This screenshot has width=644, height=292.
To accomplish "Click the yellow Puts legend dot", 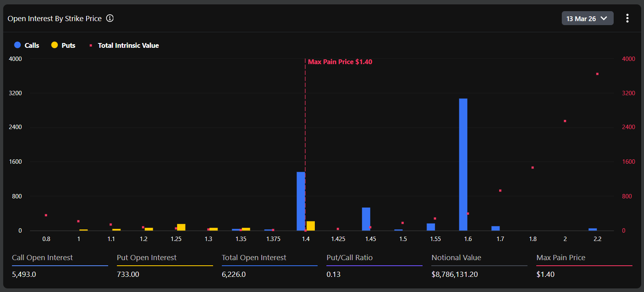I will [x=55, y=45].
